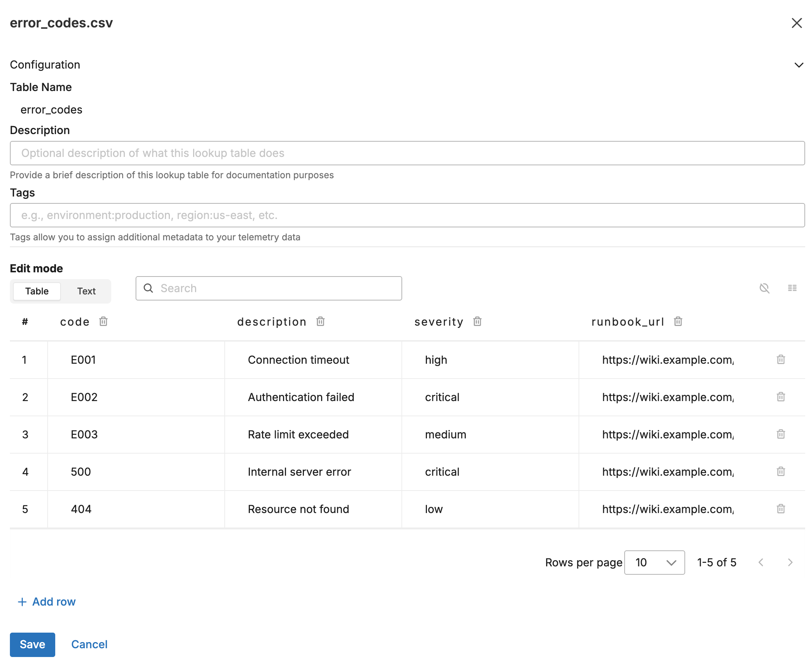Delete the Internal server error row
The image size is (812, 665).
click(x=781, y=472)
